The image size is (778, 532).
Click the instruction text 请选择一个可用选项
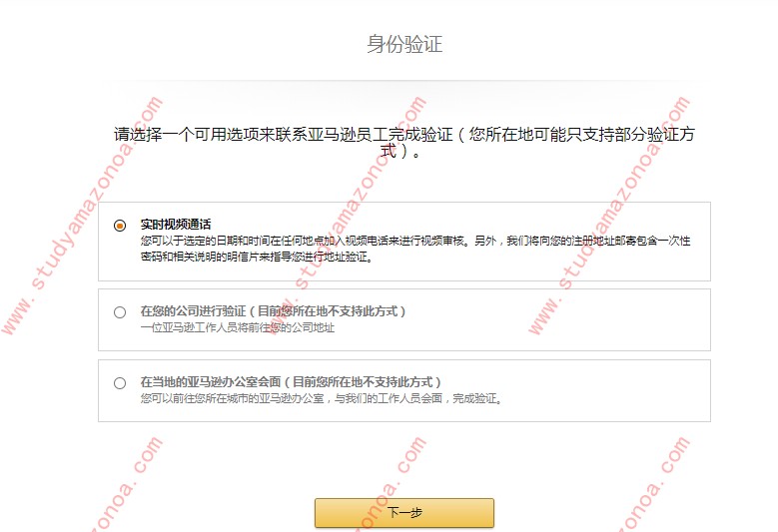click(x=404, y=143)
